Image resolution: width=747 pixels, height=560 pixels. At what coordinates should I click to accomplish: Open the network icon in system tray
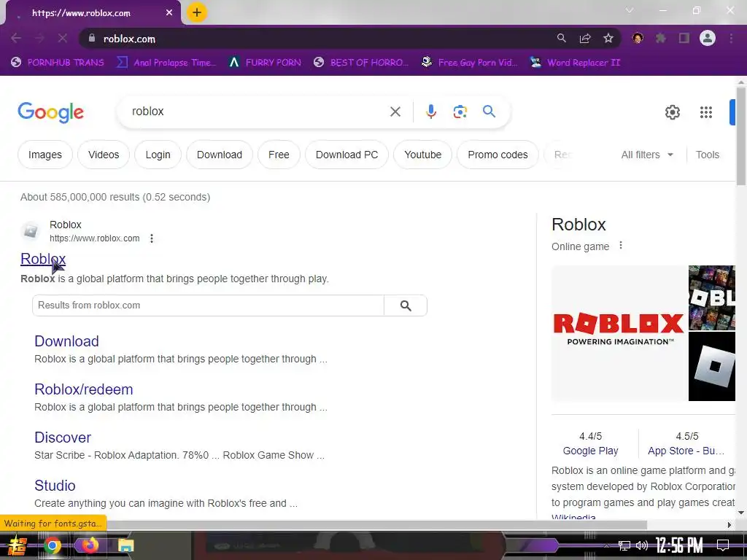(x=624, y=545)
